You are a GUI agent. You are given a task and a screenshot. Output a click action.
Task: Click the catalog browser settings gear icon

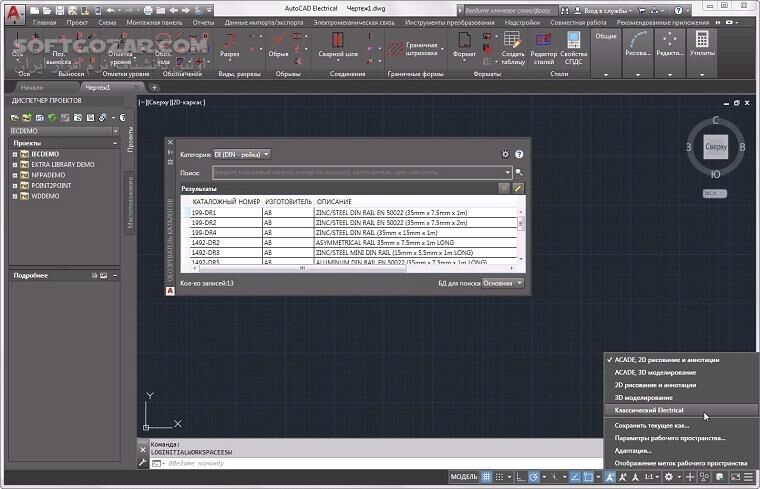(x=505, y=154)
